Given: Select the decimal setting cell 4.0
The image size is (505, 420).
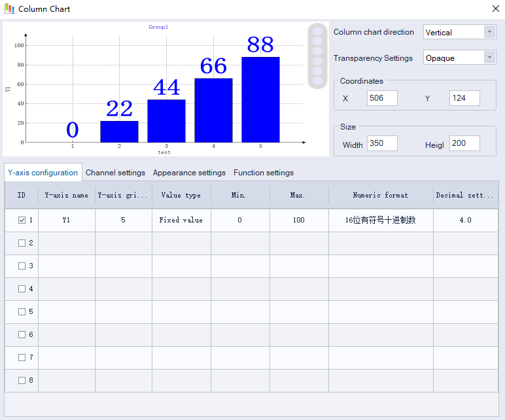Looking at the screenshot, I should [x=466, y=220].
